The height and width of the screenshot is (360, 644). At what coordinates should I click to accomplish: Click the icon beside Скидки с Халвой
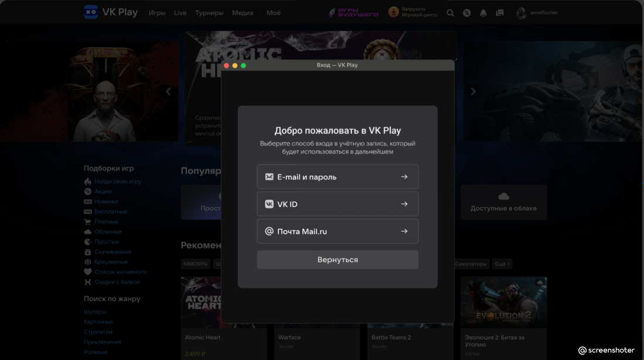tap(87, 282)
